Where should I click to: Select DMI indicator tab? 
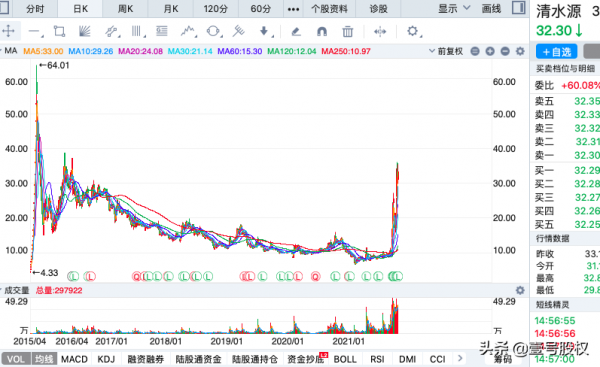407,359
